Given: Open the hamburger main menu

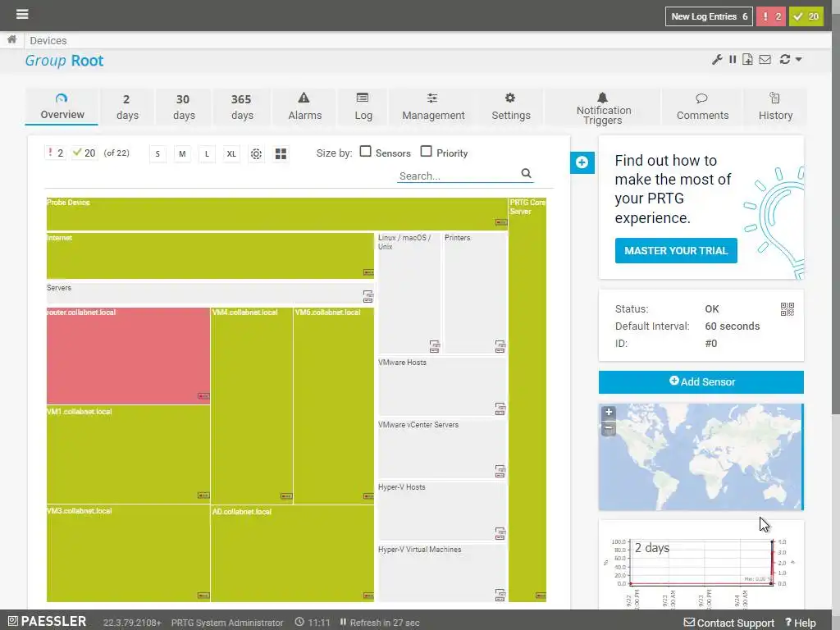Looking at the screenshot, I should (x=22, y=14).
